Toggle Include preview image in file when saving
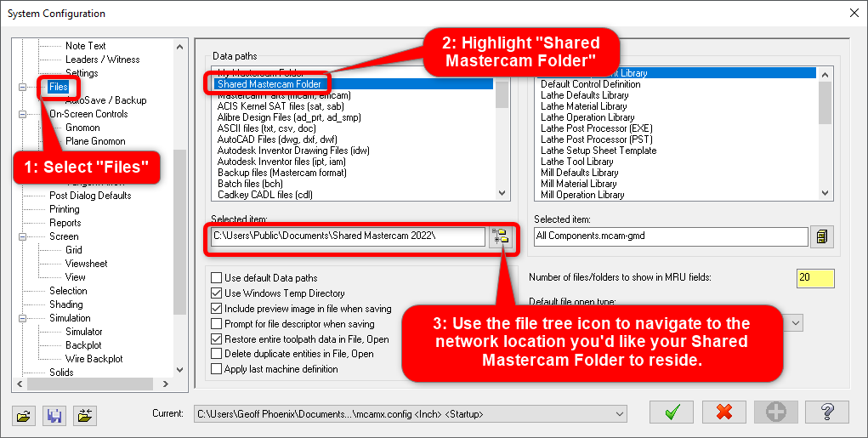This screenshot has height=438, width=868. click(x=217, y=309)
